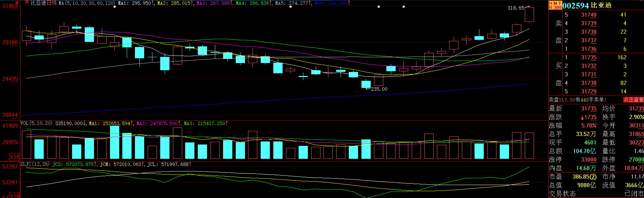Click the buy level 1 price 31735
Image resolution: width=644 pixels, height=198 pixels.
(x=589, y=58)
